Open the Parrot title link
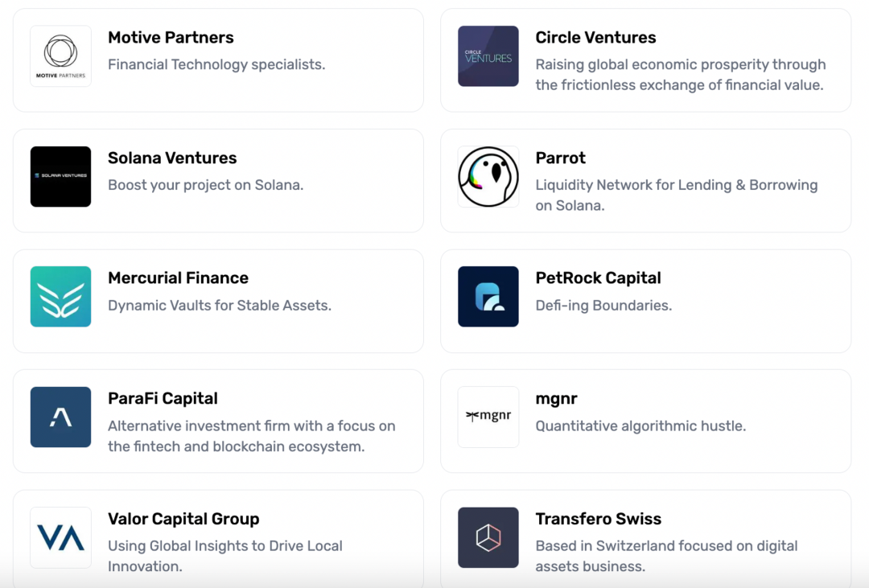This screenshot has height=588, width=869. [x=561, y=158]
